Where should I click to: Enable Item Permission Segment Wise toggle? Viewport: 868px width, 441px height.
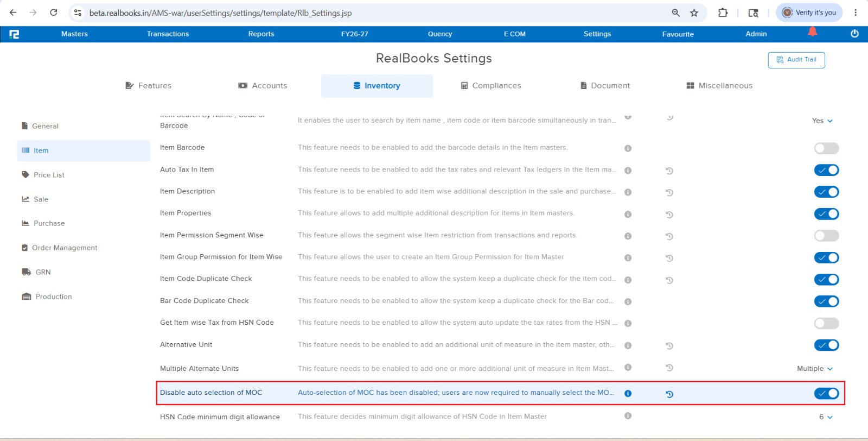click(826, 236)
